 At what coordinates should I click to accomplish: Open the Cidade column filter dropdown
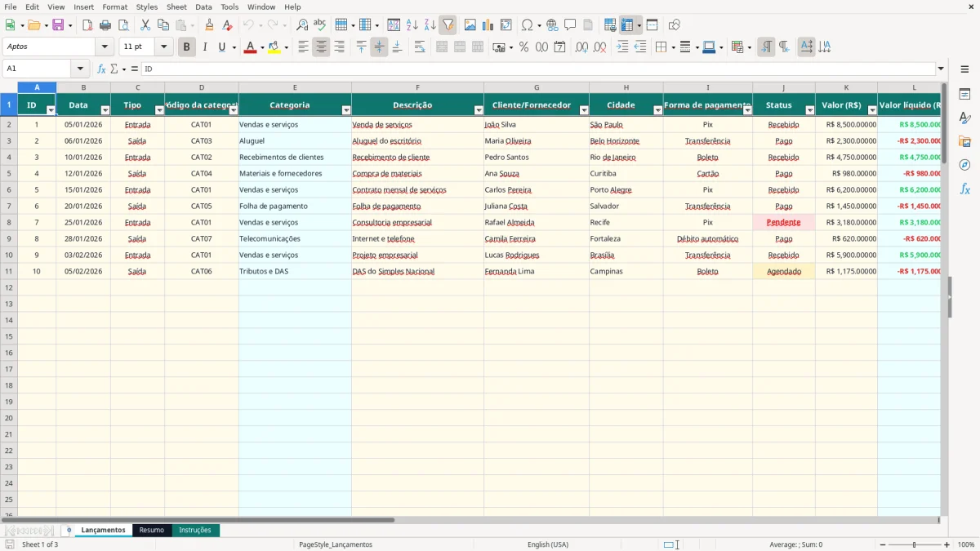(x=657, y=110)
